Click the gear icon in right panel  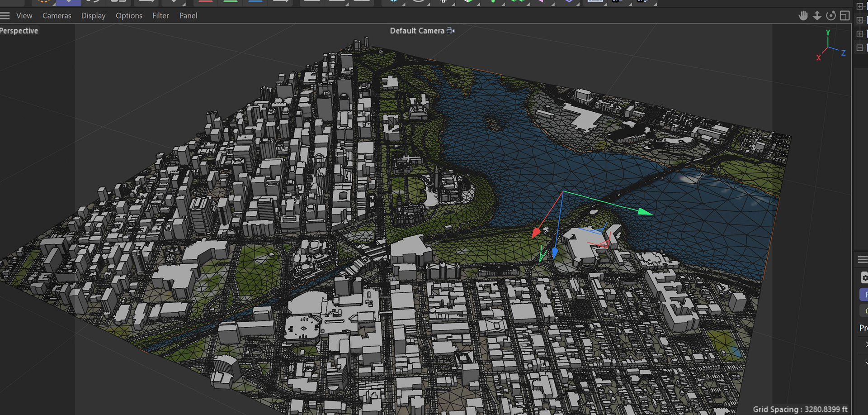864,278
